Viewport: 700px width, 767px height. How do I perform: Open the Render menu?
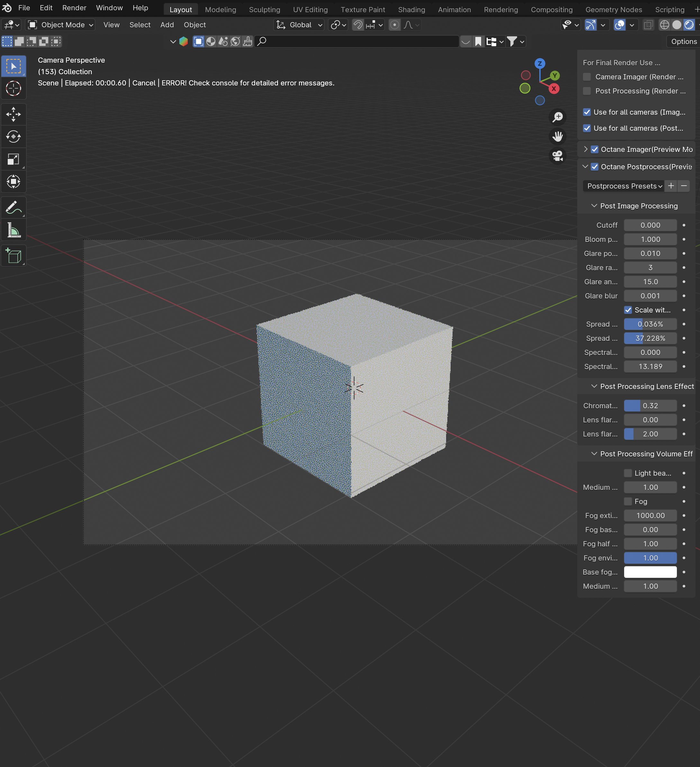(x=74, y=8)
